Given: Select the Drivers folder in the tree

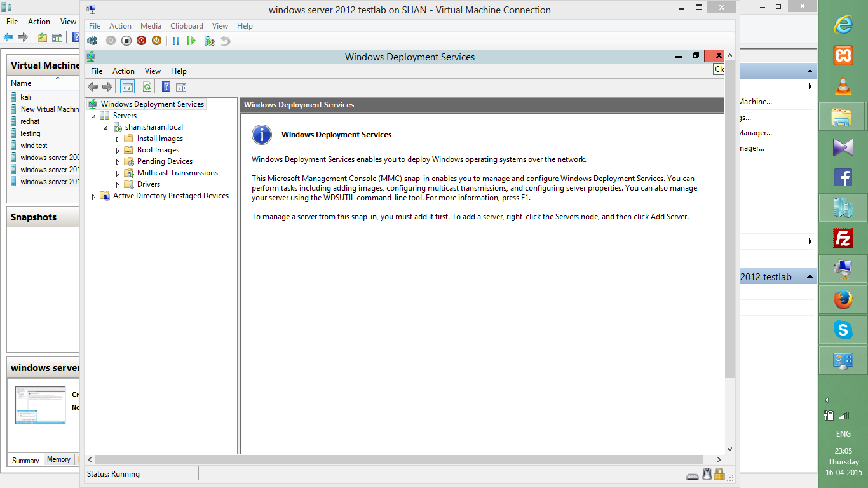Looking at the screenshot, I should coord(149,184).
